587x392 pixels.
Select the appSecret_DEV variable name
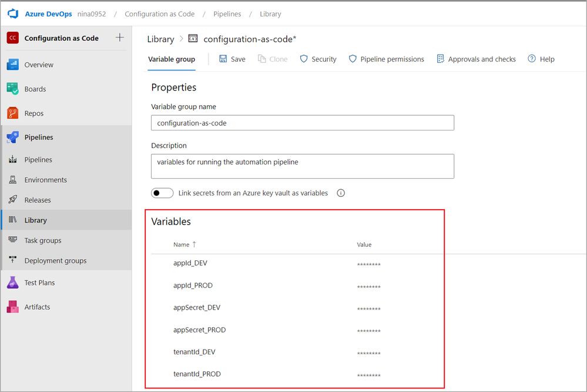click(197, 307)
